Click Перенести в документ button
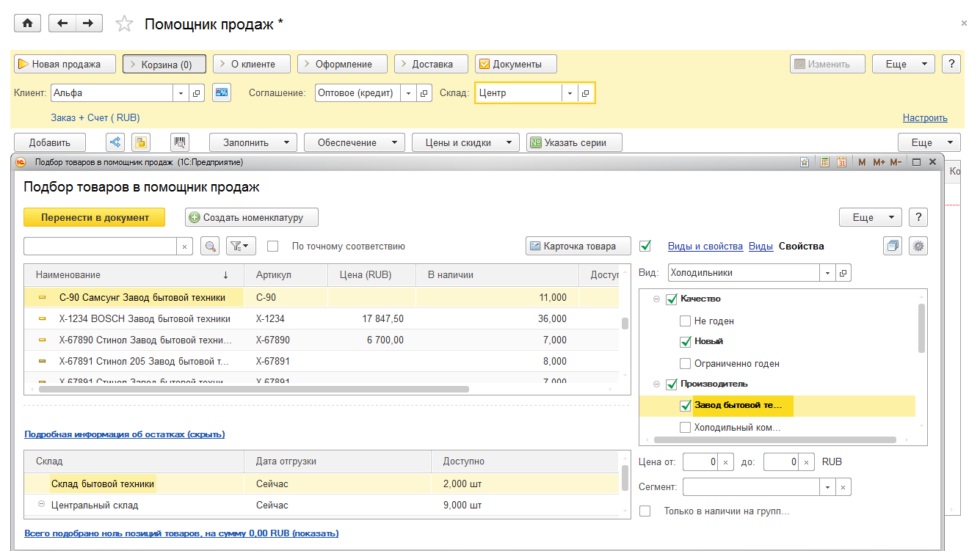 click(x=95, y=217)
